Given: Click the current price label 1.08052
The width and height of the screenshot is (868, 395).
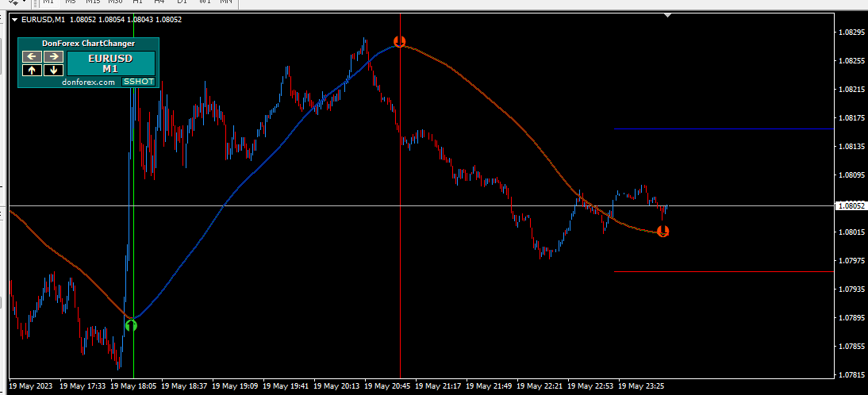Looking at the screenshot, I should pyautogui.click(x=851, y=205).
